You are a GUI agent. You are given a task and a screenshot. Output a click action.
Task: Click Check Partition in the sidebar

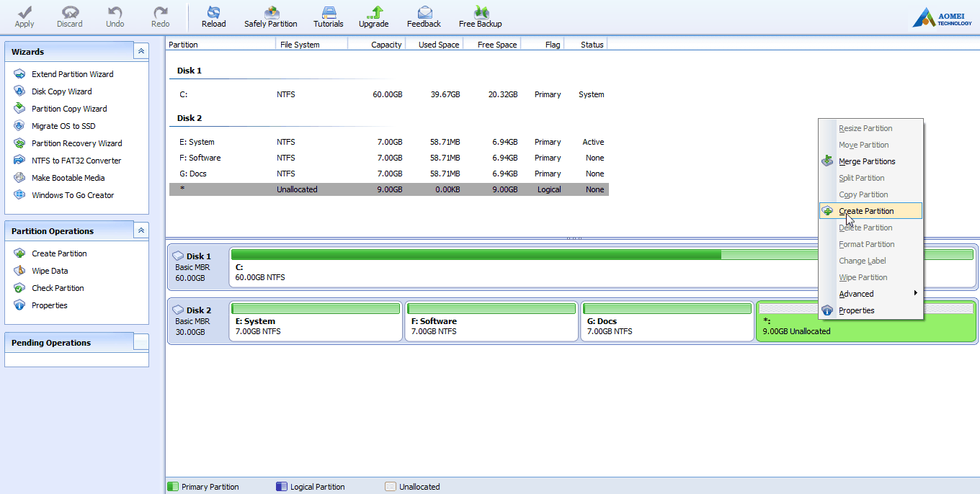(x=49, y=288)
